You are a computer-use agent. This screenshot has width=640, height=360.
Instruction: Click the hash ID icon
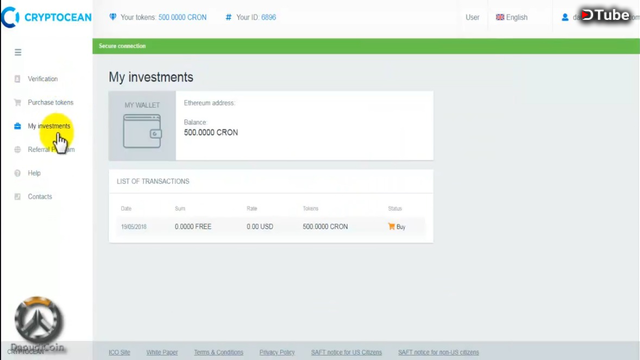click(x=229, y=17)
